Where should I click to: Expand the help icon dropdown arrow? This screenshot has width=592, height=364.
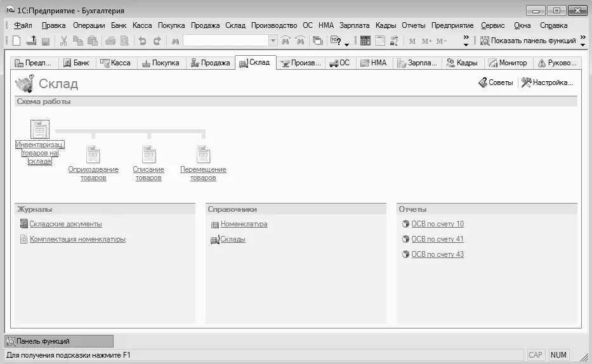pyautogui.click(x=347, y=42)
